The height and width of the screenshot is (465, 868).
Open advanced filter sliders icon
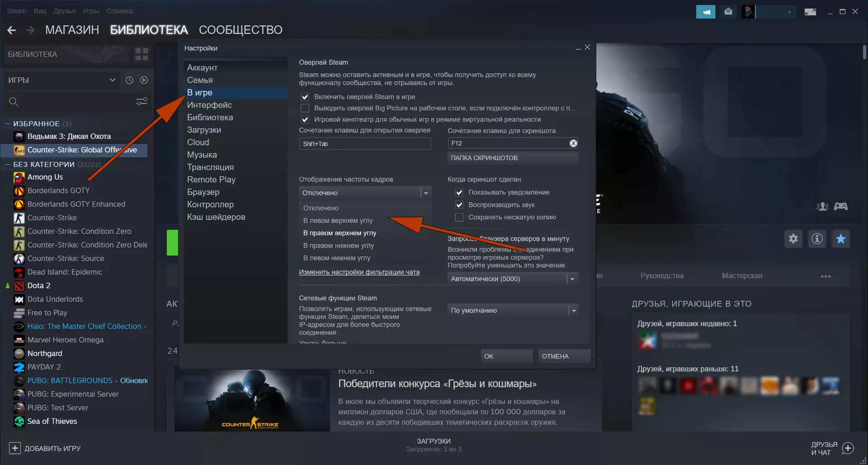point(142,101)
